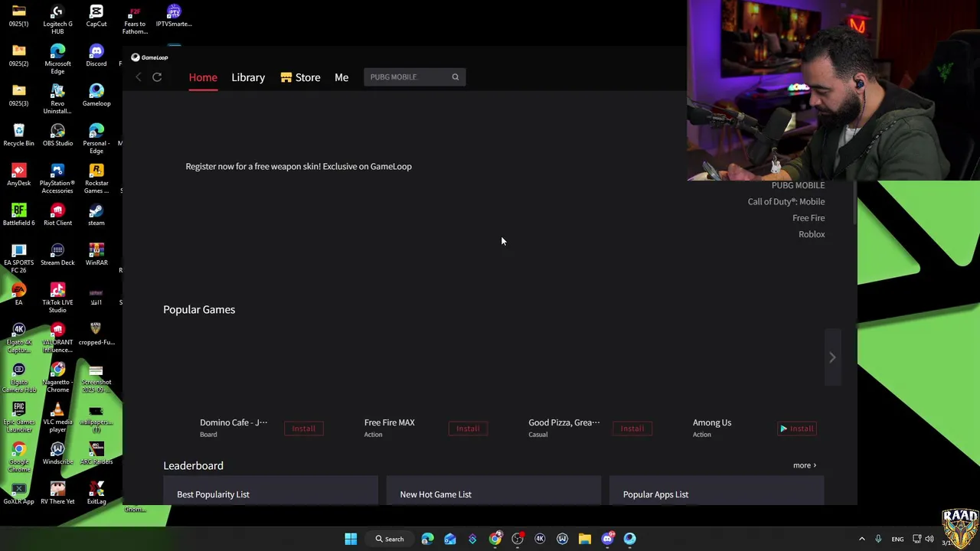Open TikTok LIVE Studio shortcut
980x551 pixels.
(x=57, y=298)
